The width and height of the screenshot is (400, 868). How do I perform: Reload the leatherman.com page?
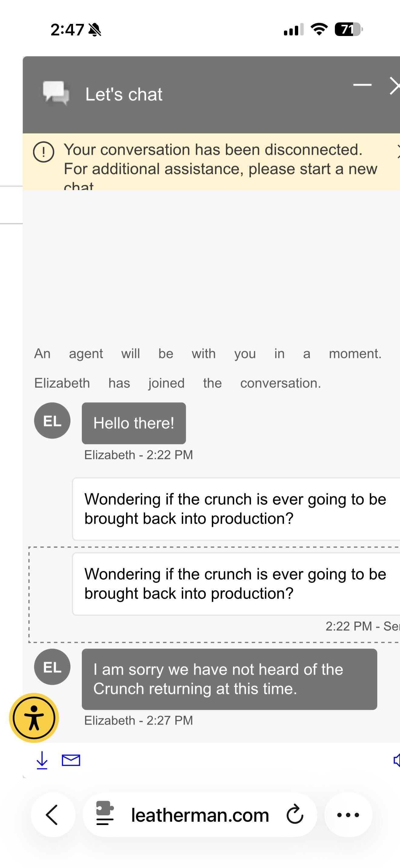click(295, 815)
